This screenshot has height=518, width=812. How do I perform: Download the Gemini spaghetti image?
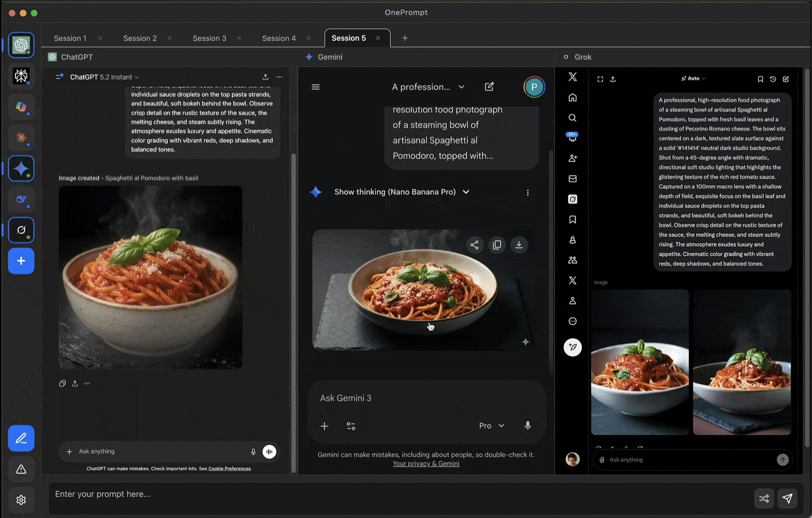pyautogui.click(x=519, y=245)
